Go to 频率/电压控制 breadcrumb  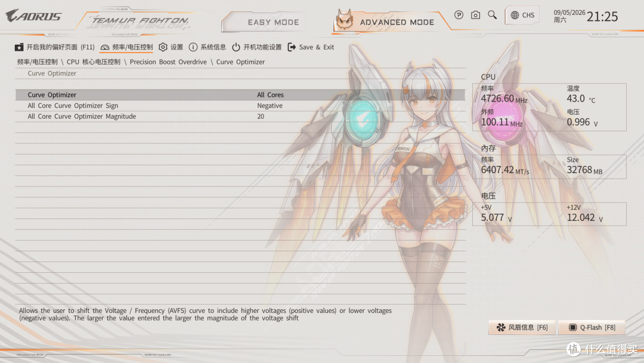[38, 62]
